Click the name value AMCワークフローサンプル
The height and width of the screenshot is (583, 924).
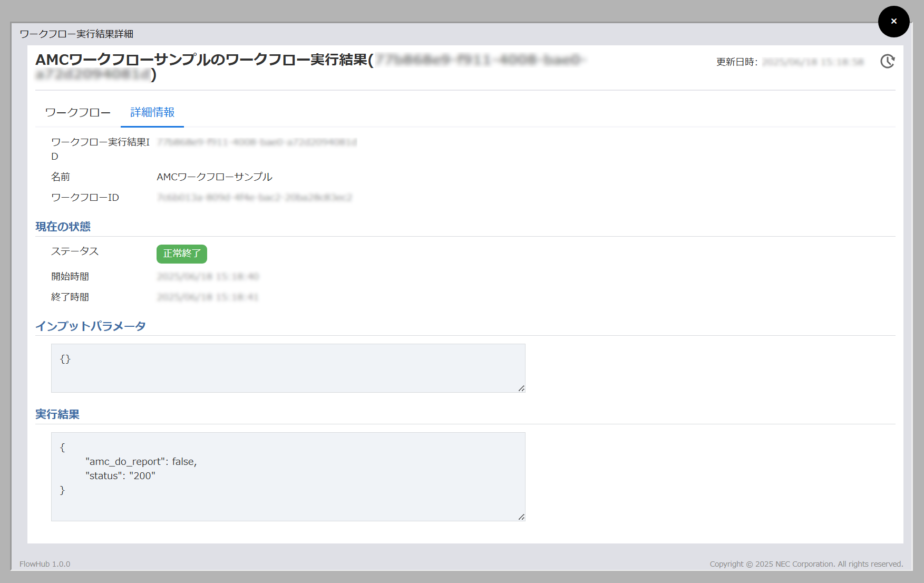coord(215,177)
